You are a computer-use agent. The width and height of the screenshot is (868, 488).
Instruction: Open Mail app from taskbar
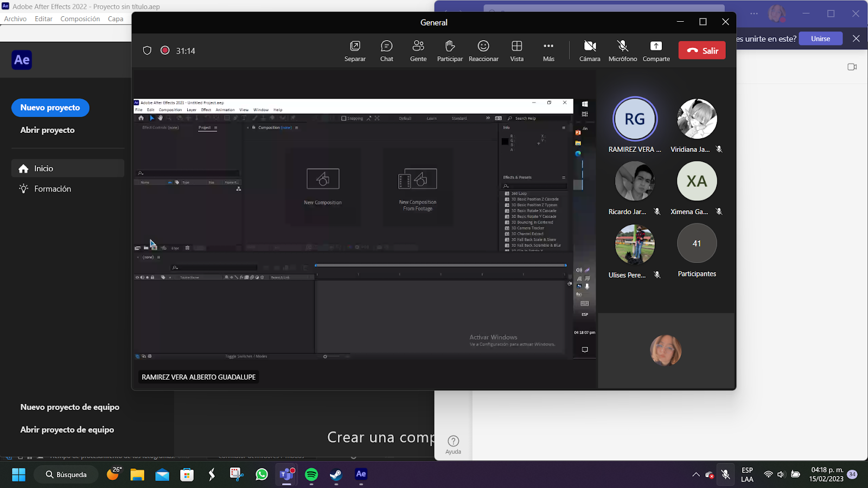(162, 474)
